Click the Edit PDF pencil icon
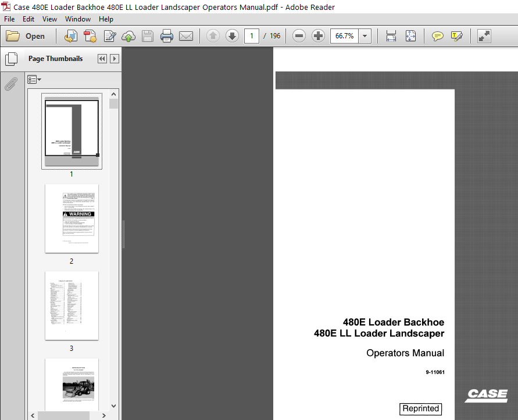This screenshot has height=420, width=518. click(109, 36)
